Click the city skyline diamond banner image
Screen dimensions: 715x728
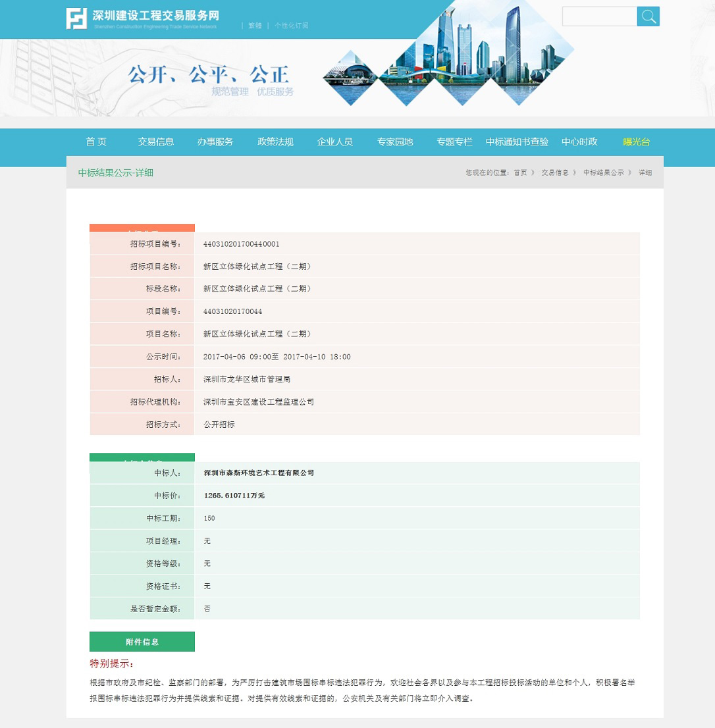click(448, 59)
